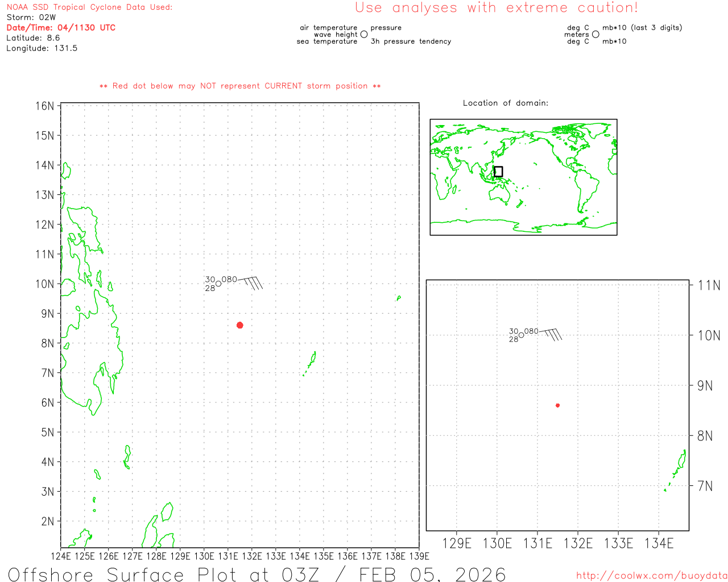Click the '129E' label on the inset map
This screenshot has height=582, width=728.
(x=457, y=543)
